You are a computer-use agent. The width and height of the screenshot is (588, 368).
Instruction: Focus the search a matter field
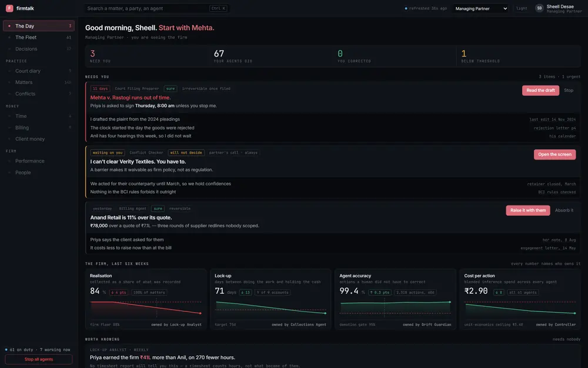pyautogui.click(x=157, y=8)
